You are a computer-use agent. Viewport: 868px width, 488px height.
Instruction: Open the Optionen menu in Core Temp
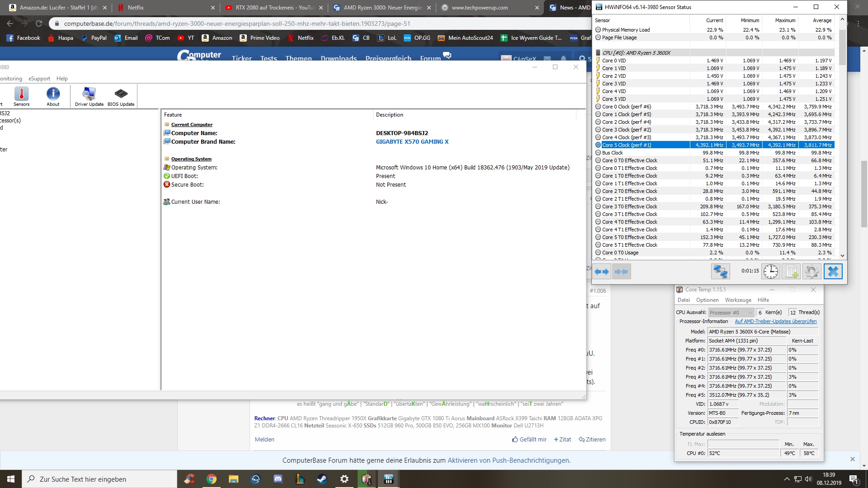coord(707,300)
